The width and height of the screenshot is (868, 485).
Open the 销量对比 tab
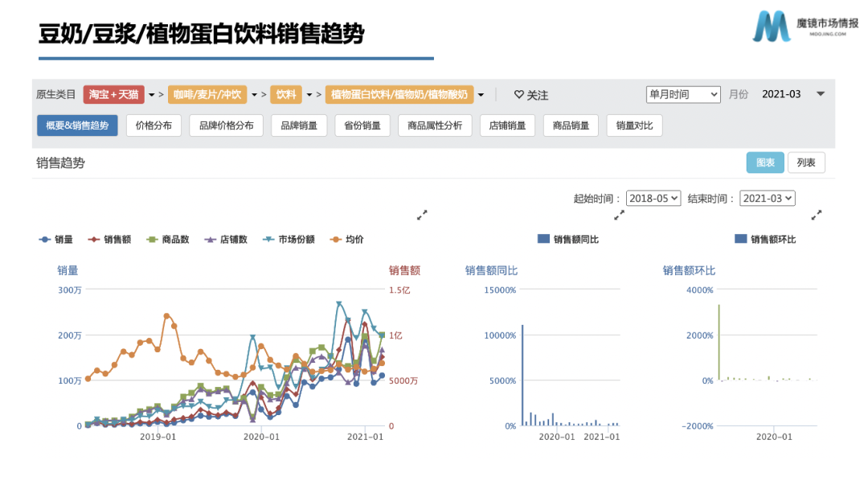tap(635, 125)
